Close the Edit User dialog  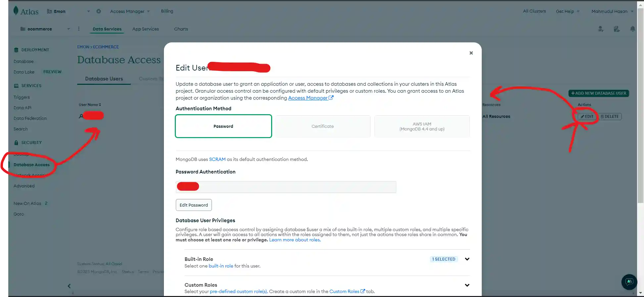[471, 53]
